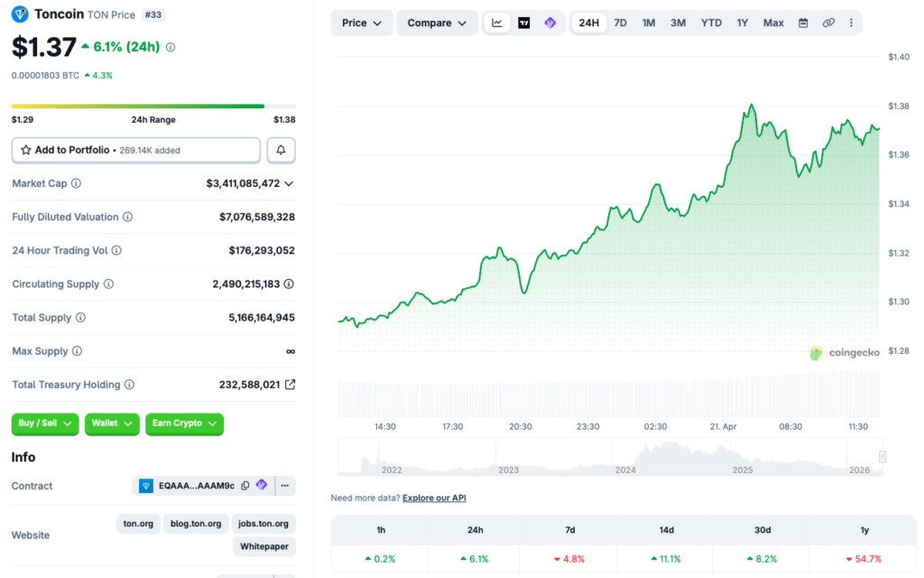Expand the Market Cap value chevron

[291, 183]
